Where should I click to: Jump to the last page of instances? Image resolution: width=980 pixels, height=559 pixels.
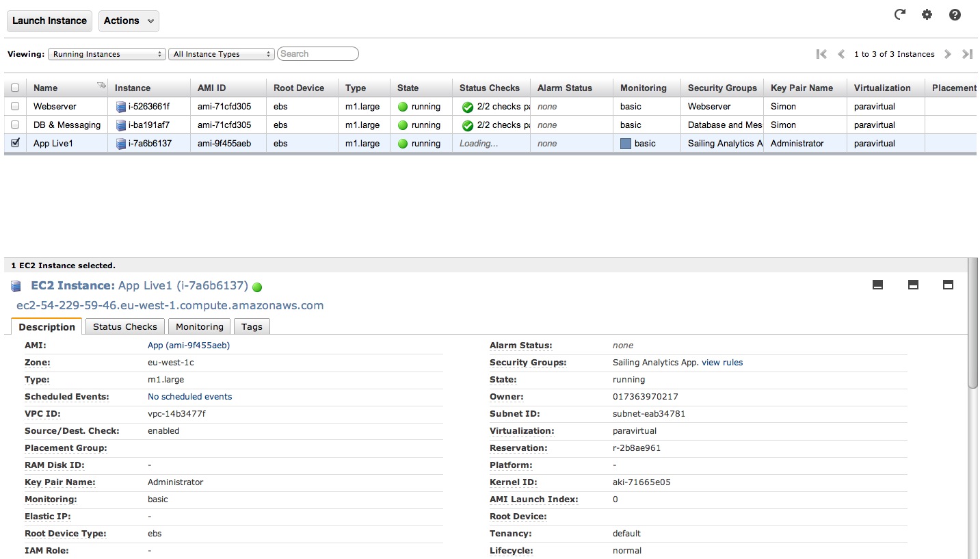(967, 54)
